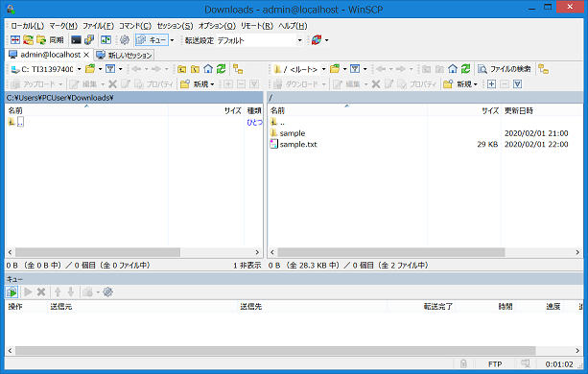Close the admin@localhost session tab
Image resolution: width=588 pixels, height=374 pixels.
[x=86, y=55]
